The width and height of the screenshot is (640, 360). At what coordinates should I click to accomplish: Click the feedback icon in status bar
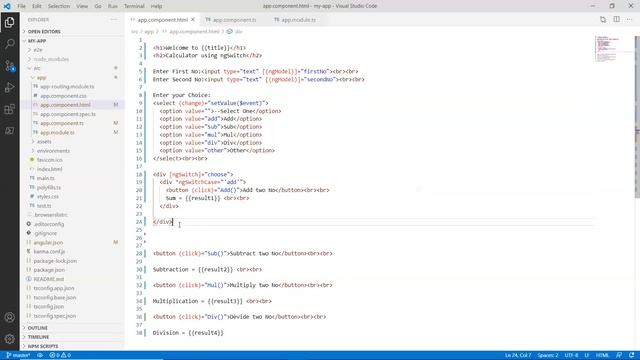pos(619,355)
